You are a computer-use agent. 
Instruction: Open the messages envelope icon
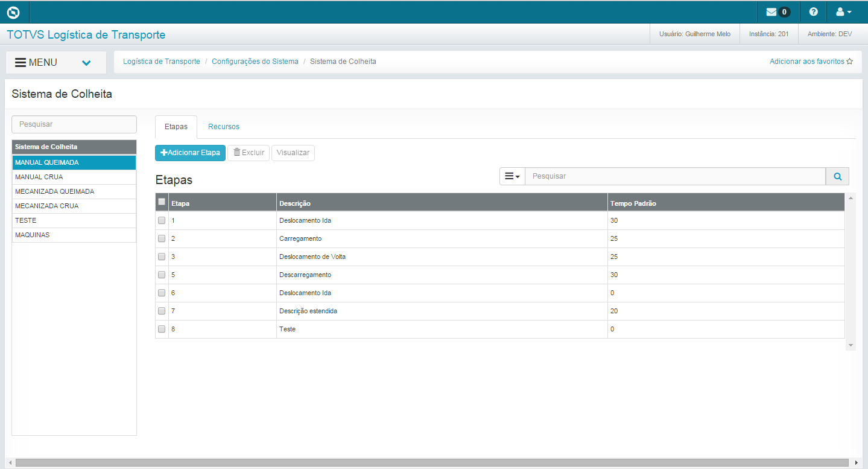click(x=771, y=12)
